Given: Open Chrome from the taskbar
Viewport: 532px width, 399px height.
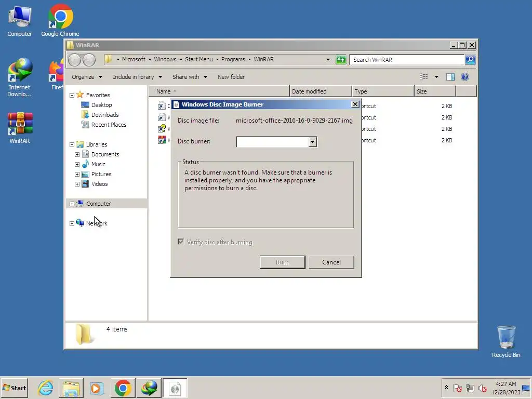Looking at the screenshot, I should [123, 388].
